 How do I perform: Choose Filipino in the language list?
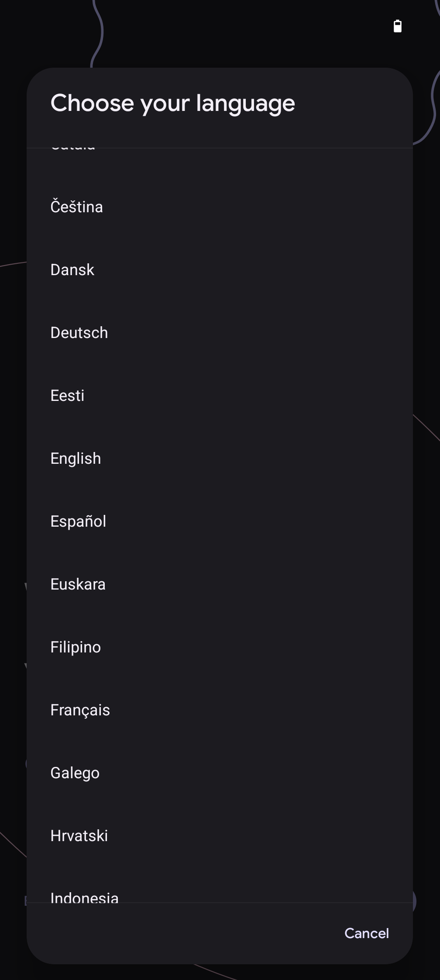click(x=76, y=647)
